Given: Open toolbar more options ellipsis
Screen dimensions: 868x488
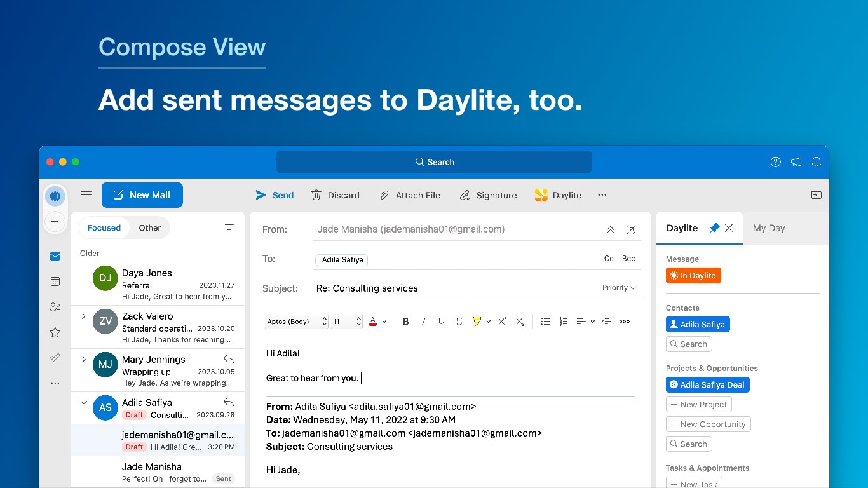Looking at the screenshot, I should click(602, 195).
